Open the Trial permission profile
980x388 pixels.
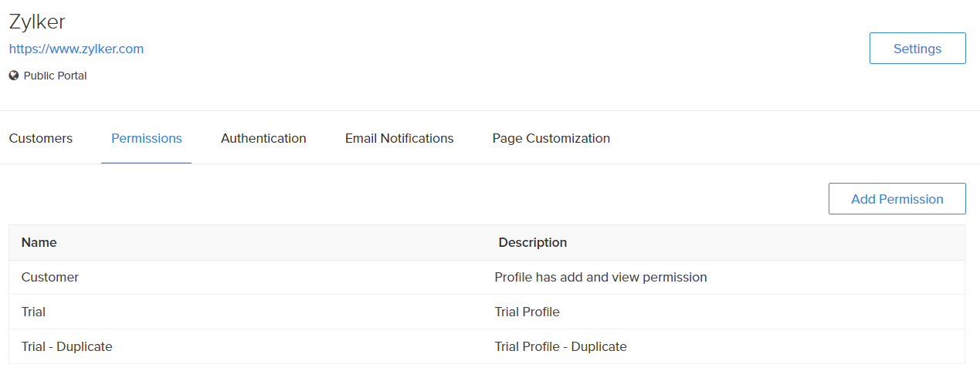click(33, 312)
